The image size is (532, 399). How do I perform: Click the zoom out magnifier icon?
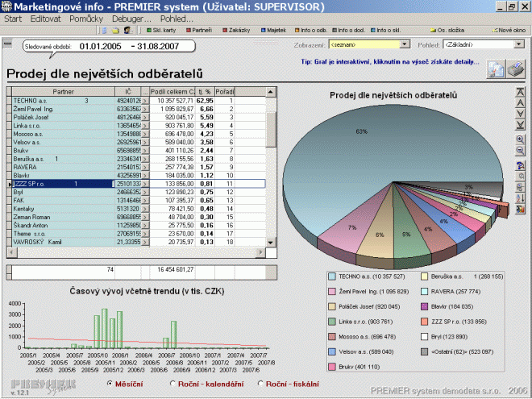520,150
